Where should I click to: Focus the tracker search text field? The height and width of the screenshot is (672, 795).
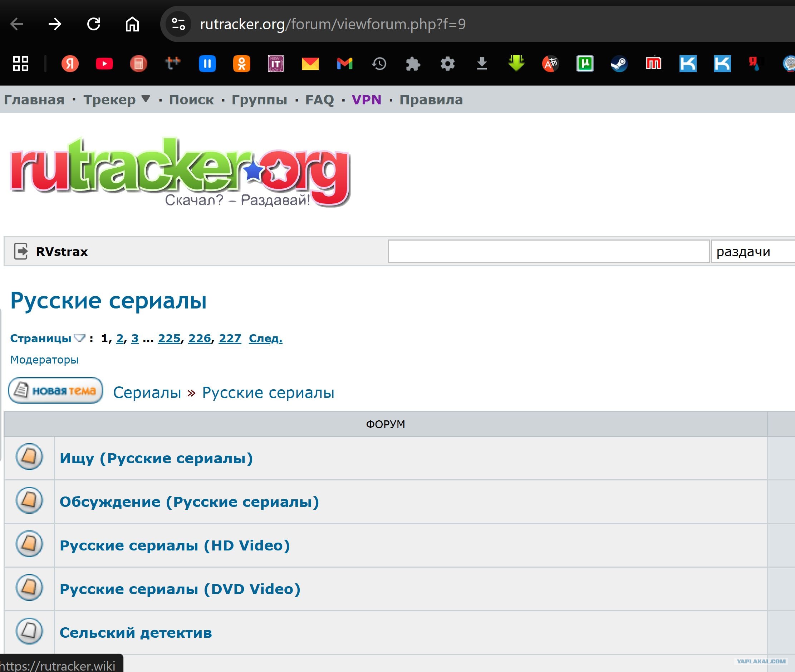[x=549, y=251]
